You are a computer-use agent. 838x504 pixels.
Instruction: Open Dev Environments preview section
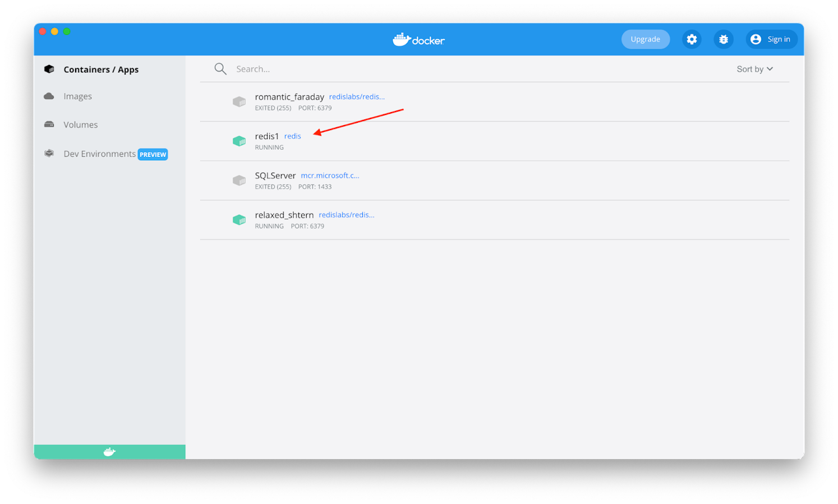[x=99, y=154]
